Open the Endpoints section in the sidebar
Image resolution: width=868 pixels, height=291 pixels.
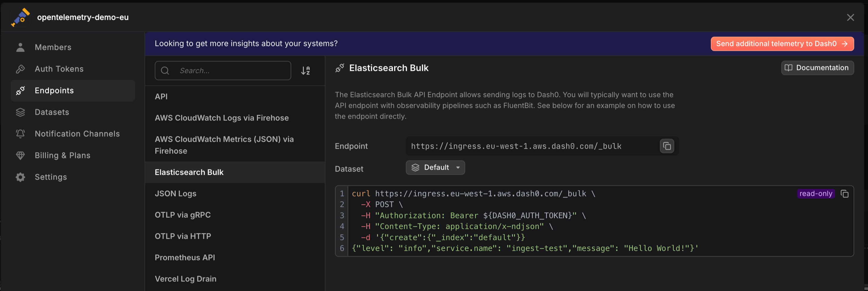pos(73,90)
